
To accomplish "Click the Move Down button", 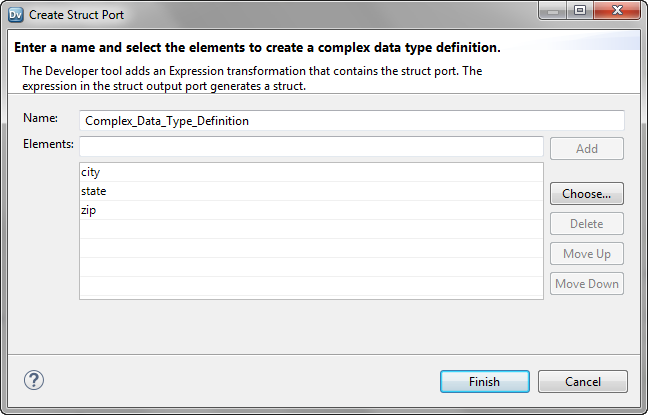I will coord(586,284).
